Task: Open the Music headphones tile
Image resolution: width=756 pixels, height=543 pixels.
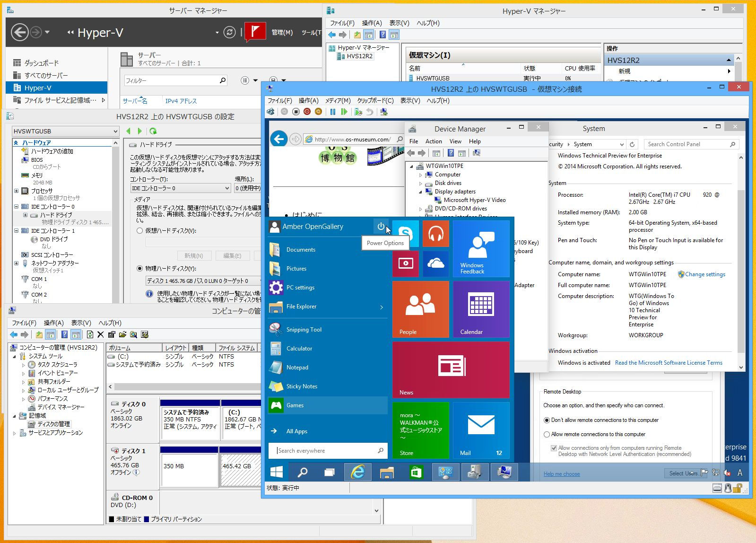Action: pyautogui.click(x=435, y=233)
